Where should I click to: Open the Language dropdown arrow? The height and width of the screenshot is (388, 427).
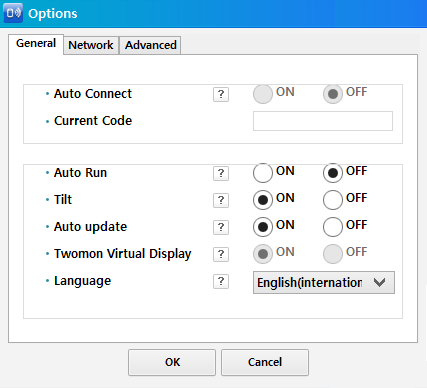click(x=379, y=283)
